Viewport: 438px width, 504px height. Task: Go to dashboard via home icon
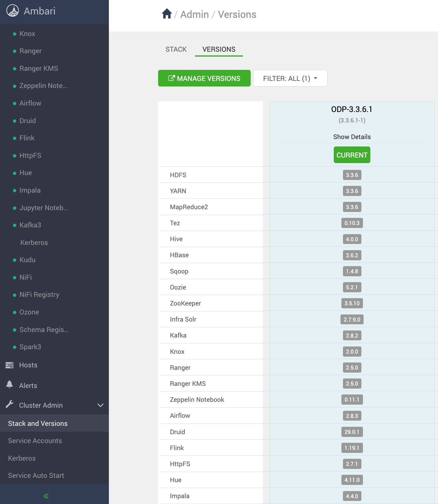tap(167, 14)
